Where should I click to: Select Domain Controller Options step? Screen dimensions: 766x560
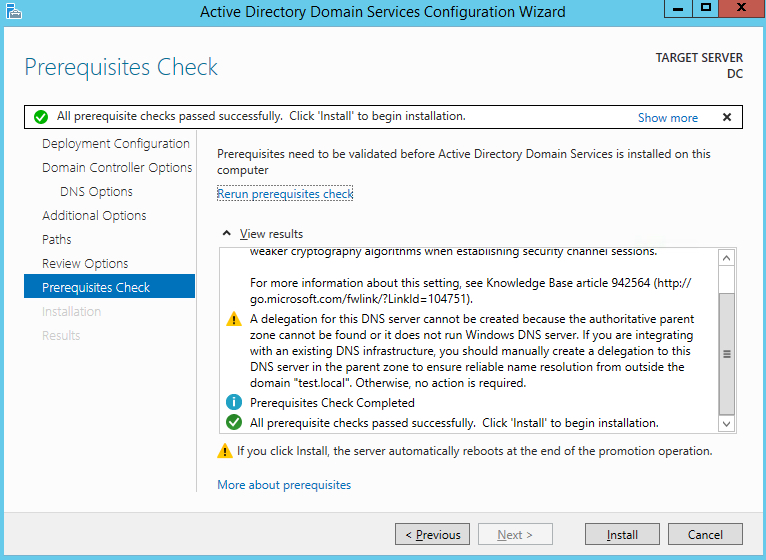[117, 168]
